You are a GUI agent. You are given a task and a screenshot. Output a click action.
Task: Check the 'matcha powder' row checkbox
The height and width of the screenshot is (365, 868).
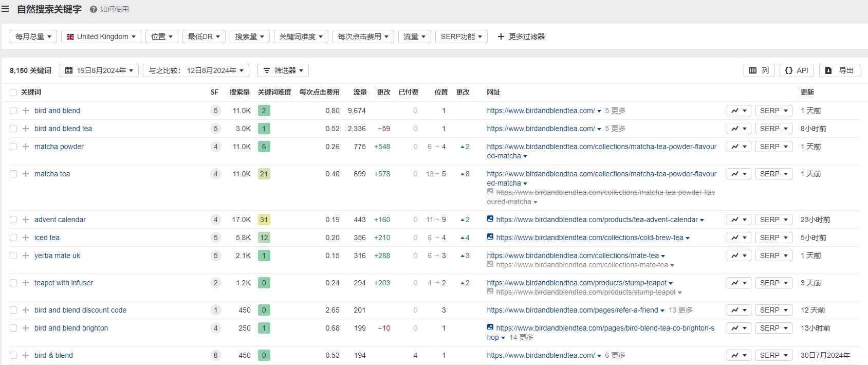(13, 147)
